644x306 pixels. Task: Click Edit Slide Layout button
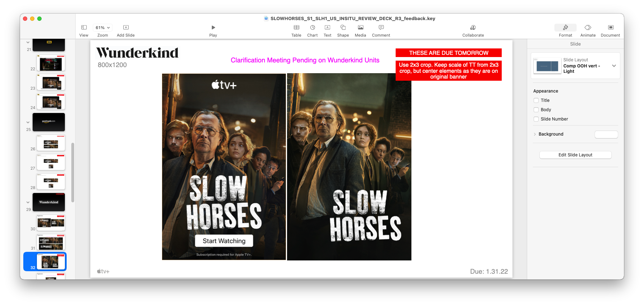[575, 155]
